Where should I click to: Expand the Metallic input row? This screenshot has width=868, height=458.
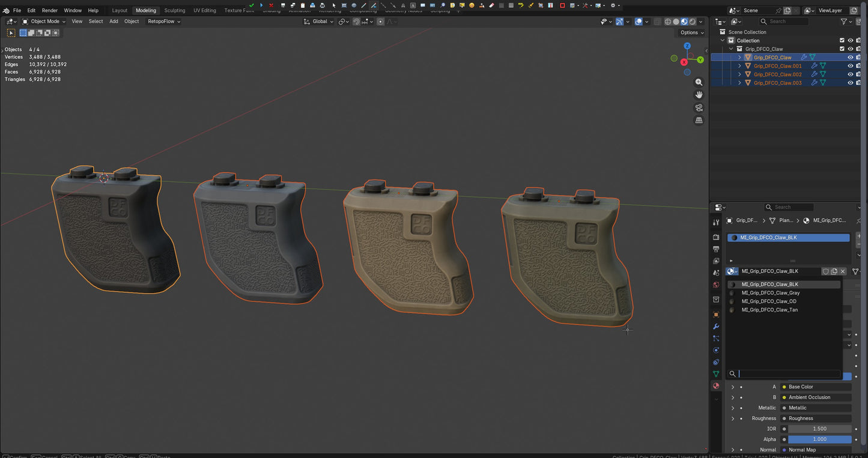coord(732,408)
